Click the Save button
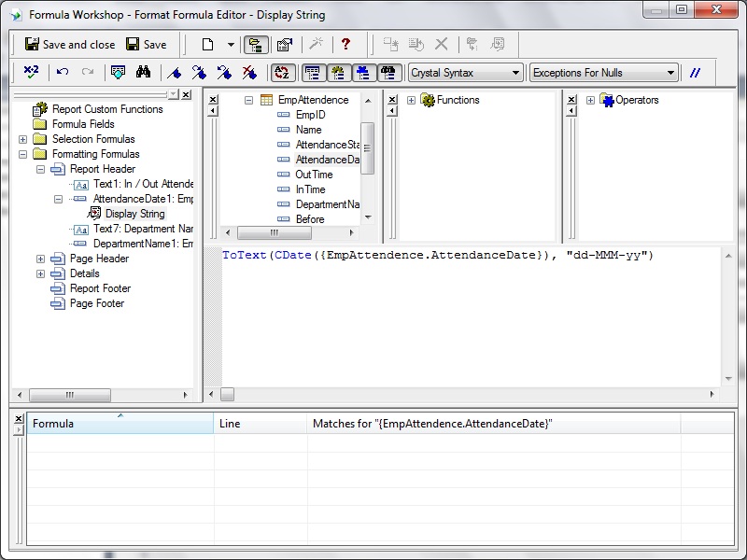 [x=146, y=44]
